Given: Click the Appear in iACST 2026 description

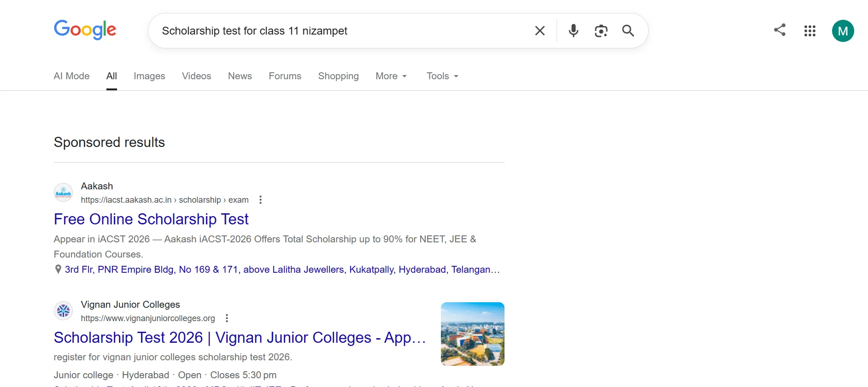Looking at the screenshot, I should tap(265, 246).
